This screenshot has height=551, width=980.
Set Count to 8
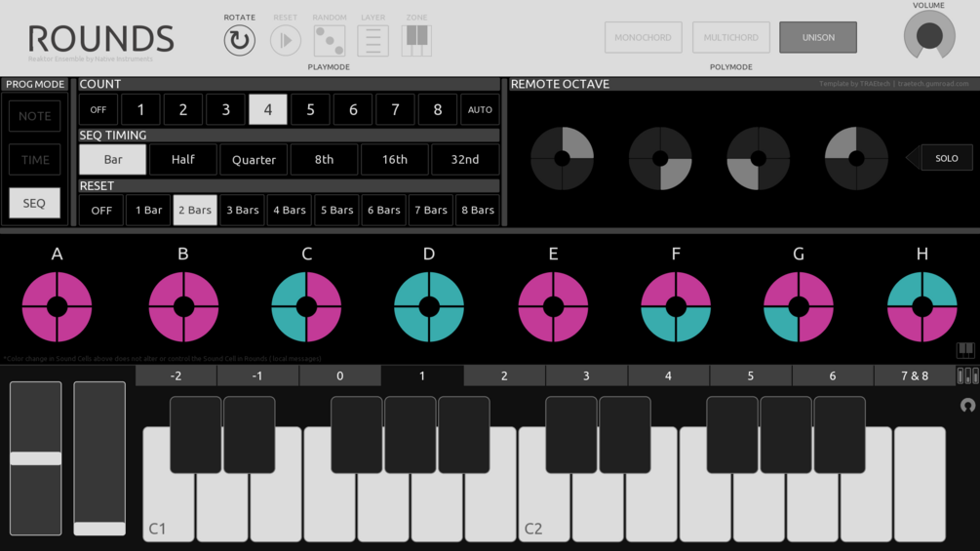point(438,109)
